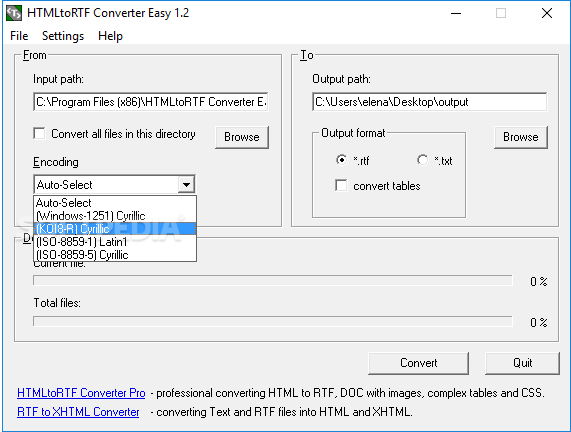
Task: Choose Auto-Select from the encoding list
Action: click(115, 203)
